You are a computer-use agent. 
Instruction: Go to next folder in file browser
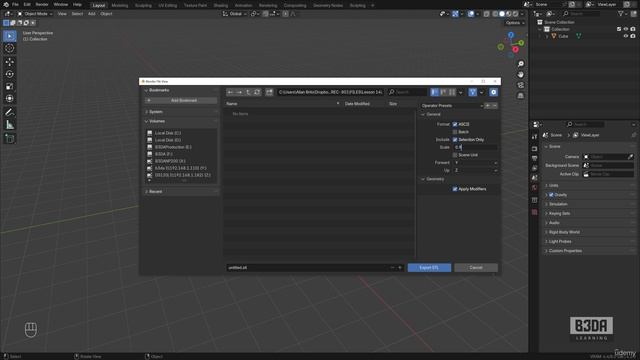click(240, 92)
